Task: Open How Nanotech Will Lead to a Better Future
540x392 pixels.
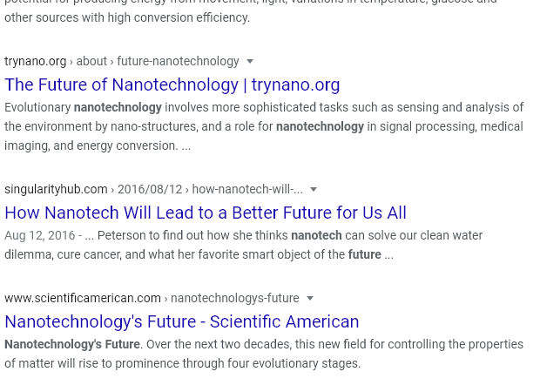Action: [x=206, y=213]
